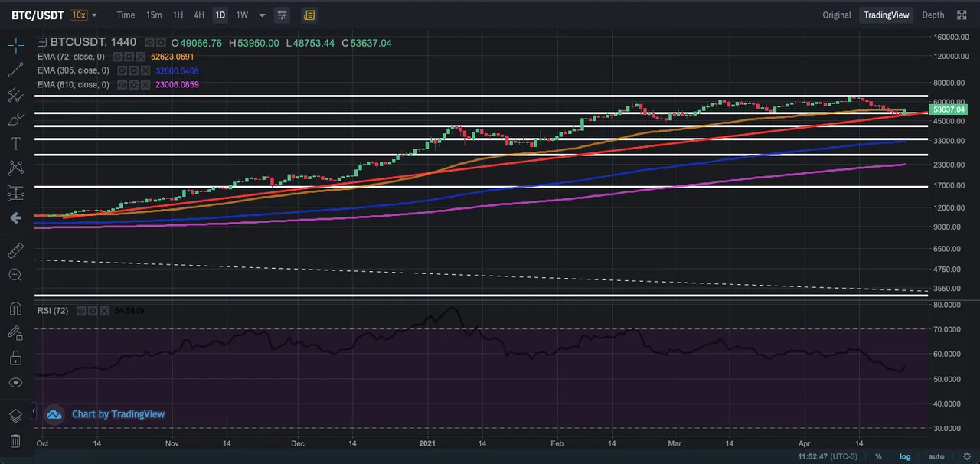Open chart properties gear at bottom right
Viewport: 980px width, 464px height.
[965, 456]
